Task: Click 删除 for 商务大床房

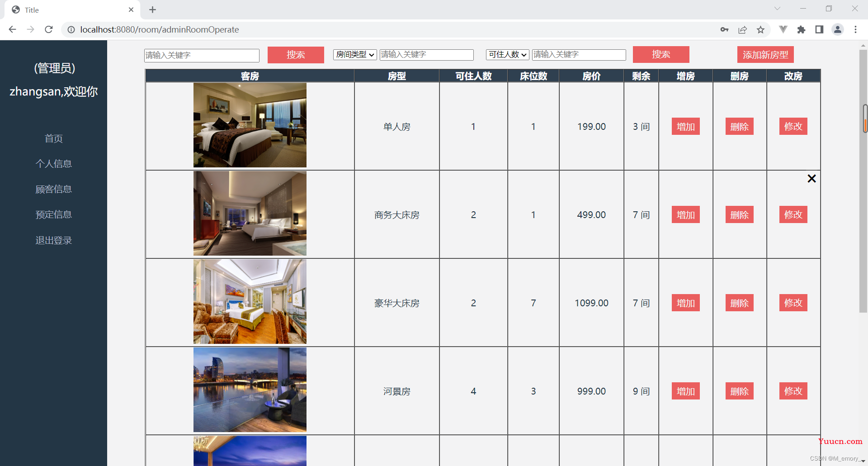Action: click(x=739, y=215)
